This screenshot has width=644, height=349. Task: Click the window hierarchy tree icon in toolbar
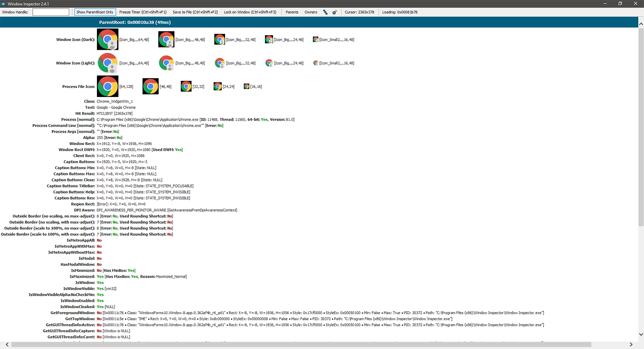(x=325, y=12)
